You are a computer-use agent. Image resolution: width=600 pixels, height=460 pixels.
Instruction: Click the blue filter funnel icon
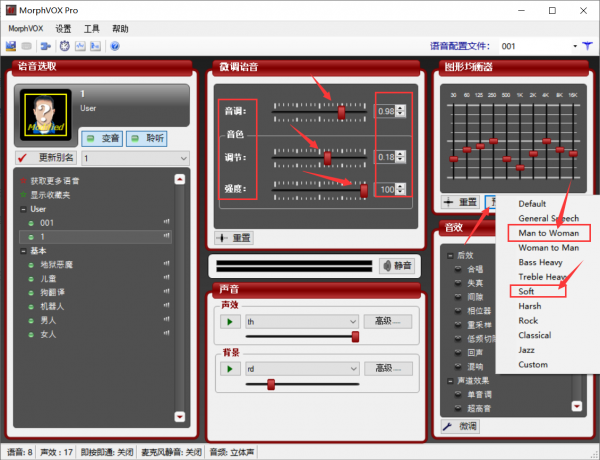pos(587,46)
